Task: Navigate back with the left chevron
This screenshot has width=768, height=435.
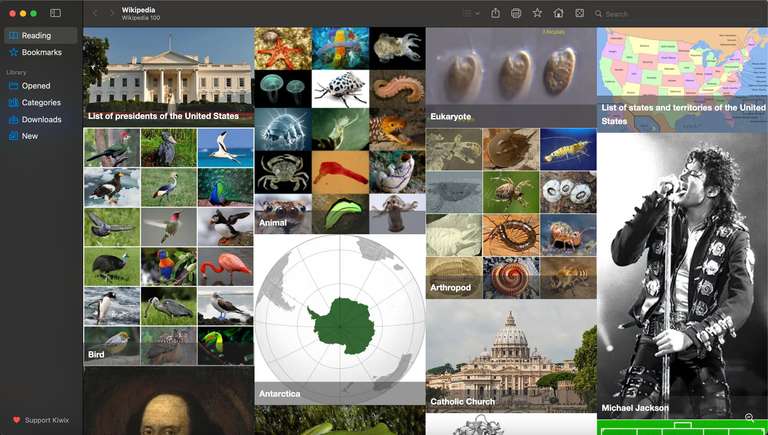Action: click(x=95, y=13)
